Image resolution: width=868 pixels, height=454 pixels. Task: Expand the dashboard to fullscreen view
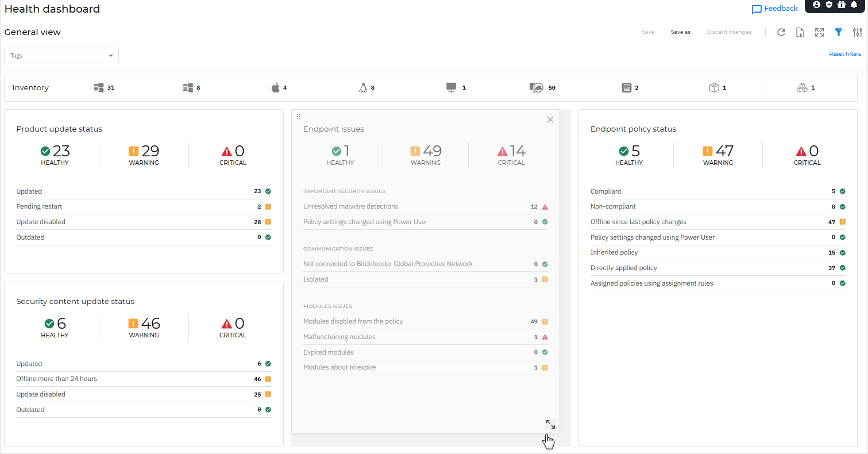[819, 32]
